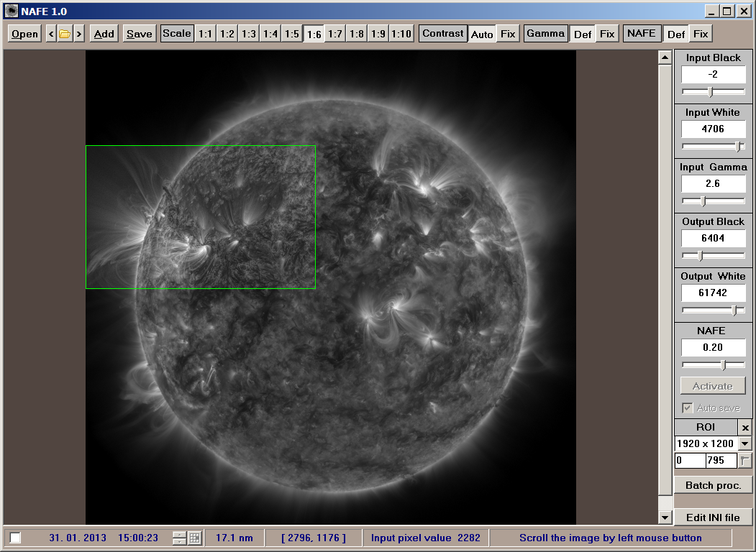Go to next file with right arrow
This screenshot has width=756, height=552.
(78, 34)
